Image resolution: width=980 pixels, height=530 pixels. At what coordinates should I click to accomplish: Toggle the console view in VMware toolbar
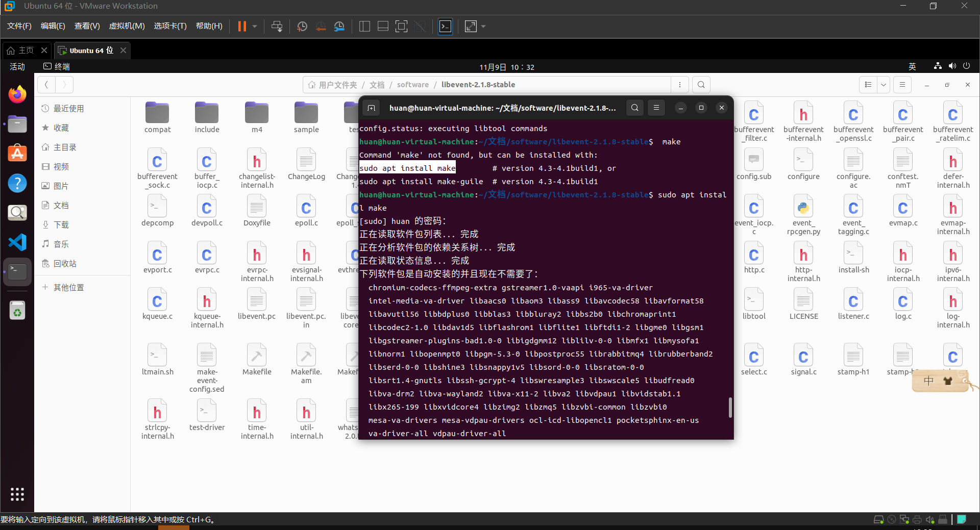tap(445, 27)
